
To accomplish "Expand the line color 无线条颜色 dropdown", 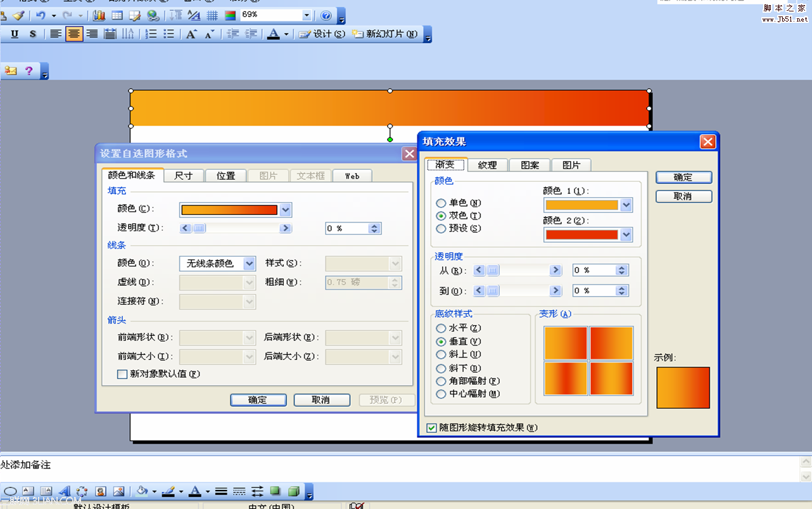I will [249, 263].
